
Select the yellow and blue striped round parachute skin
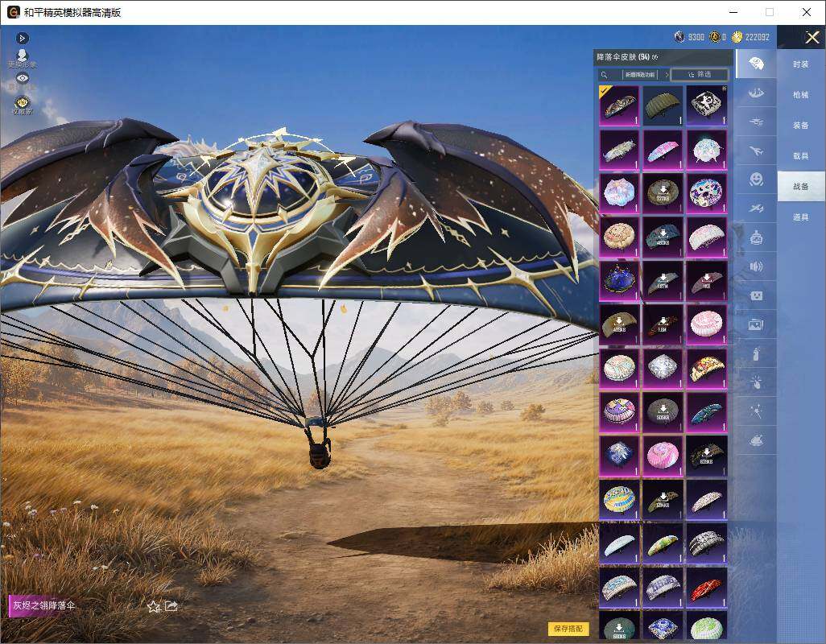tap(619, 499)
